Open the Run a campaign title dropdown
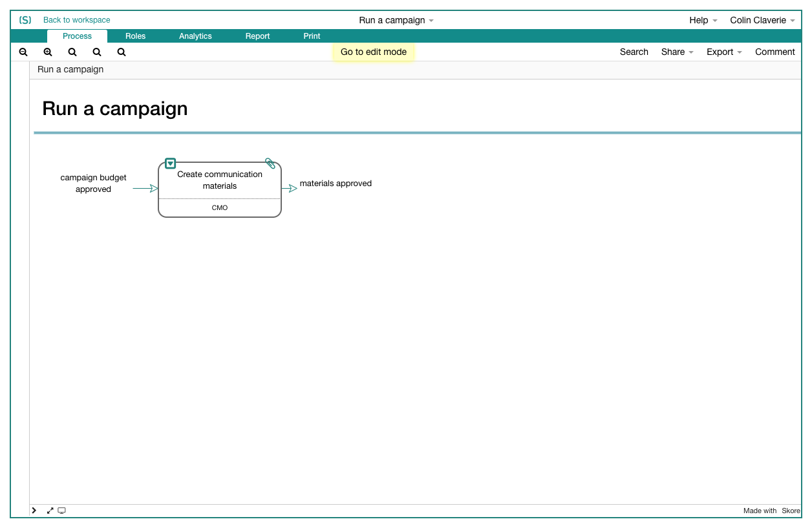This screenshot has width=812, height=528. (x=396, y=20)
